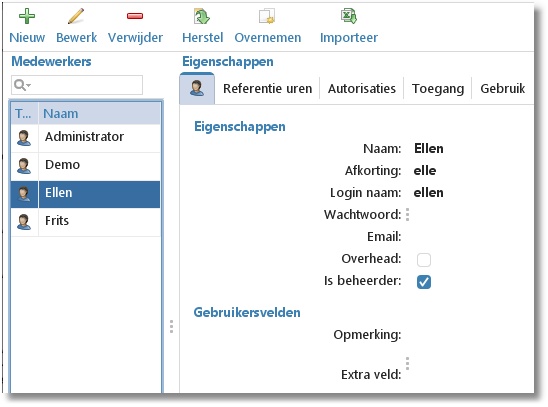Click the red minus Verwijder icon

(135, 16)
